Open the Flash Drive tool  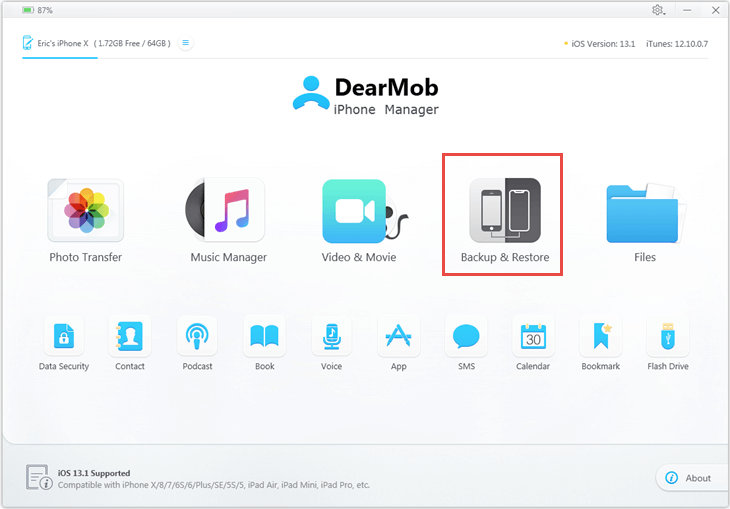(x=668, y=338)
